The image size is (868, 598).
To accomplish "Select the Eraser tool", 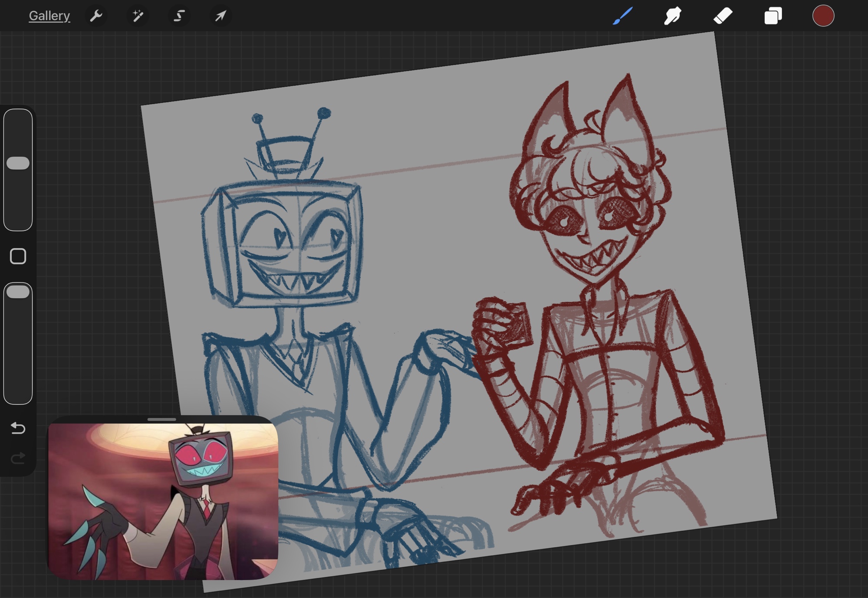I will (x=723, y=16).
